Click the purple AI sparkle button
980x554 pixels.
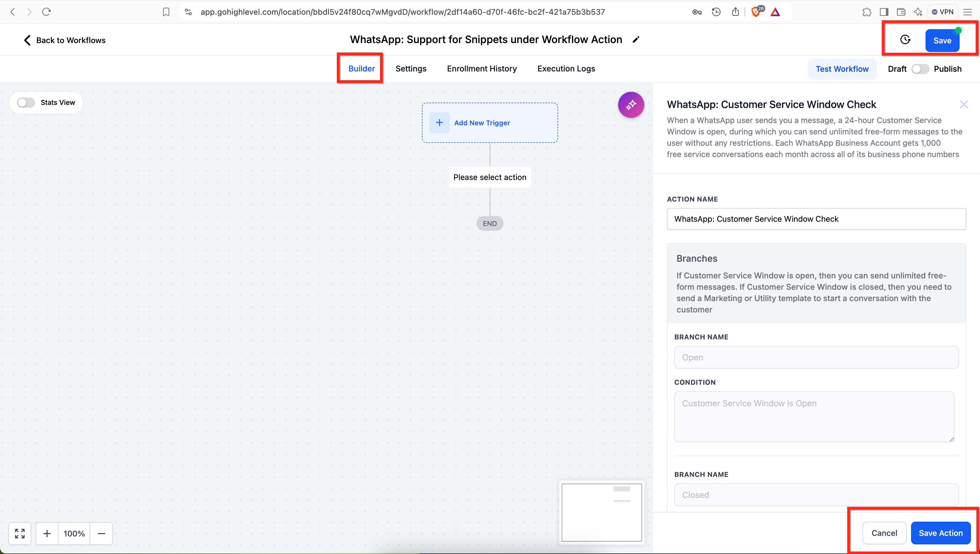[x=631, y=105]
